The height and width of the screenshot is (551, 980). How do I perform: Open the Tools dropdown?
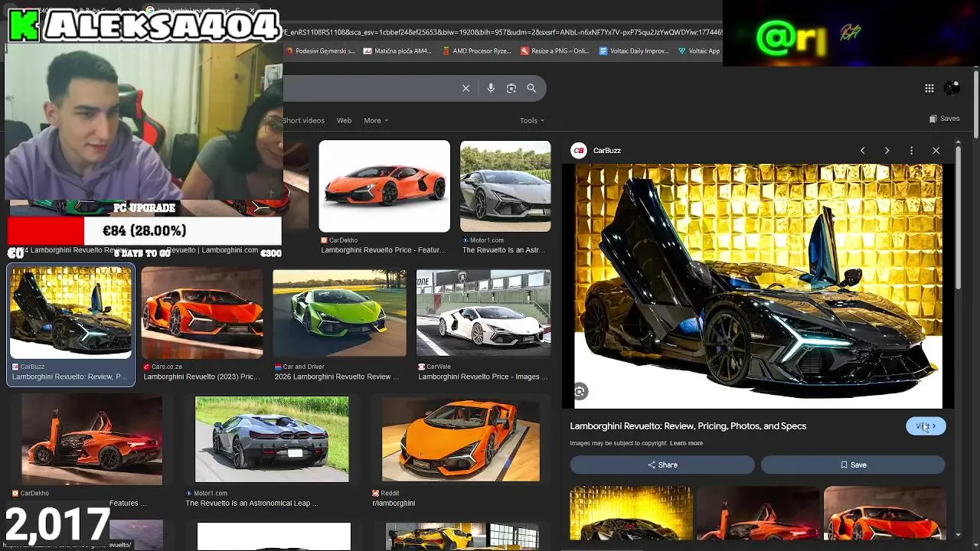(531, 120)
